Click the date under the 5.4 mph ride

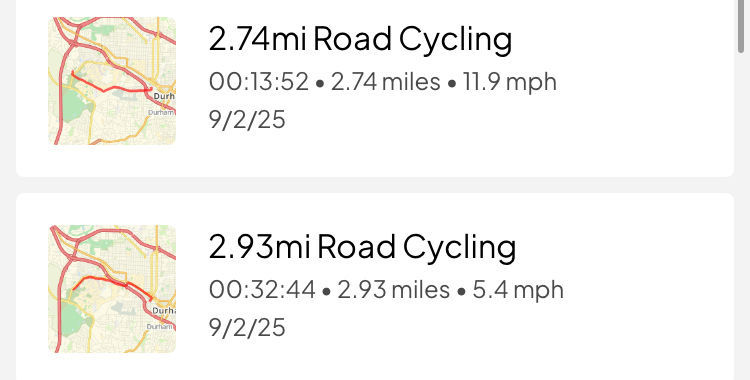coord(247,327)
